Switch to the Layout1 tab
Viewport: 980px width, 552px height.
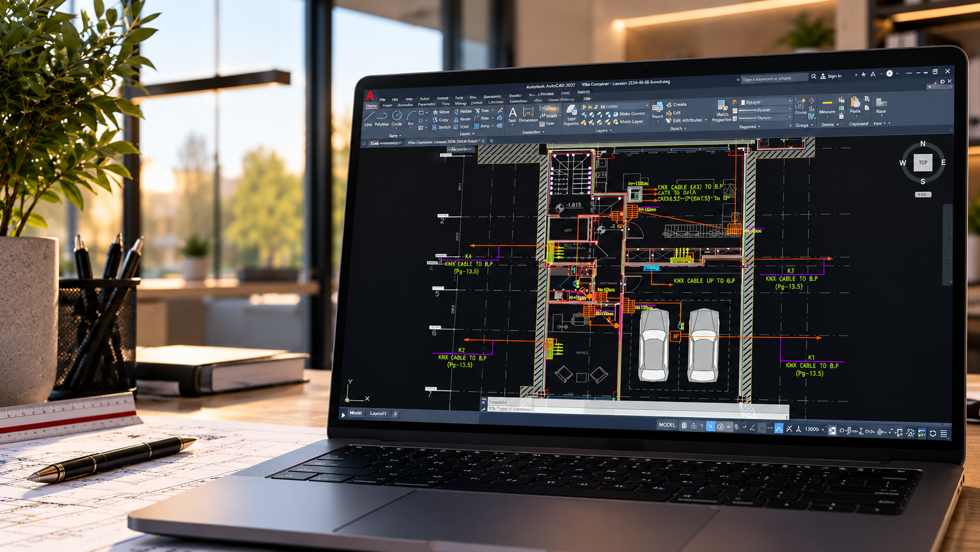(378, 414)
